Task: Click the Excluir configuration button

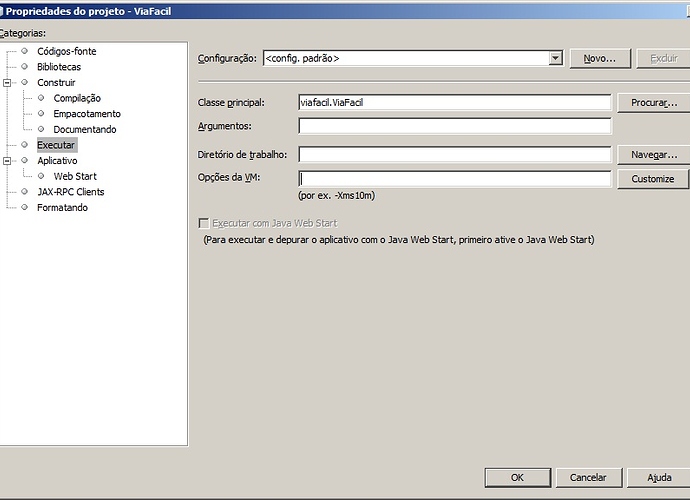Action: pos(664,59)
